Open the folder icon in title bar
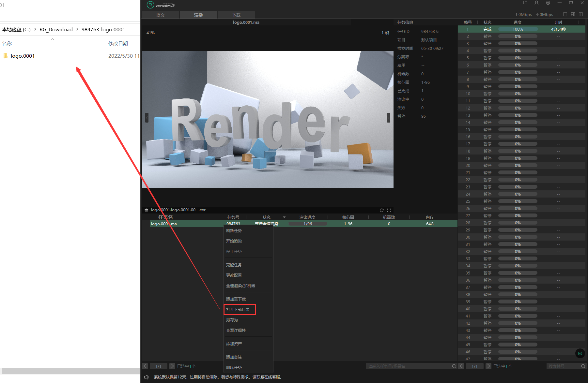Viewport: 588px width, 383px height. click(x=525, y=3)
